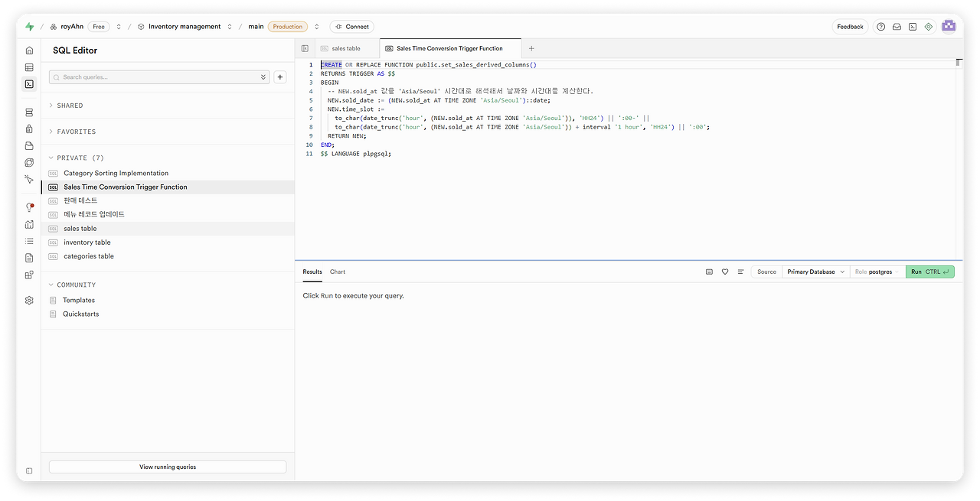
Task: Open the Logs list icon in sidebar
Action: pyautogui.click(x=29, y=241)
